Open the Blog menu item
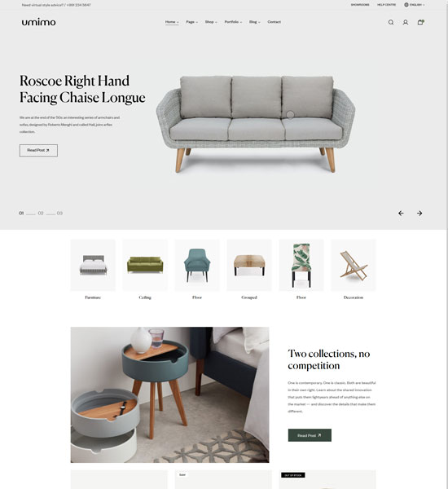 [255, 22]
